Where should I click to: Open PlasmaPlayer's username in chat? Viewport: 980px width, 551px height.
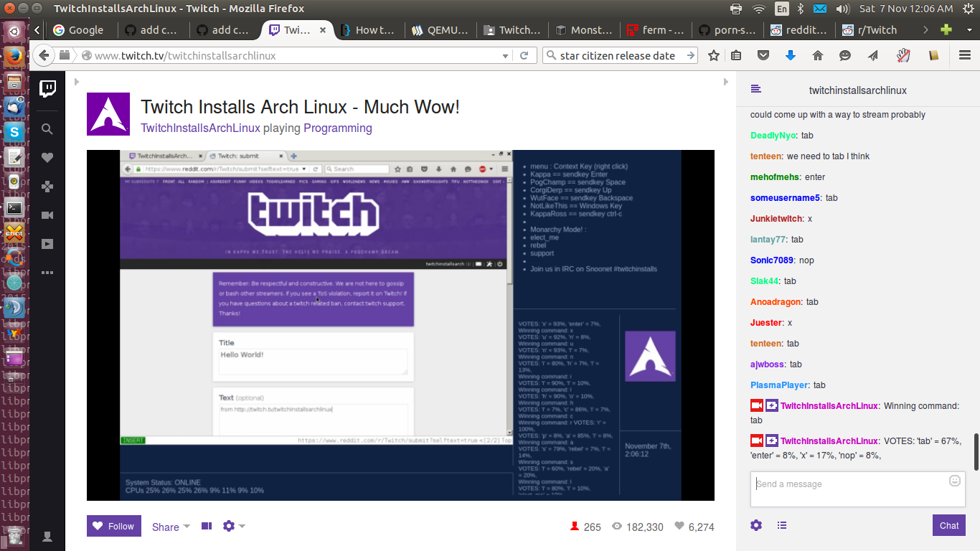pyautogui.click(x=778, y=385)
